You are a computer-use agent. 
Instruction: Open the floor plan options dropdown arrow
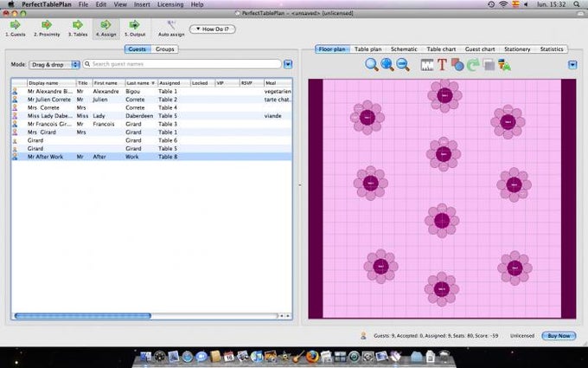coord(572,65)
